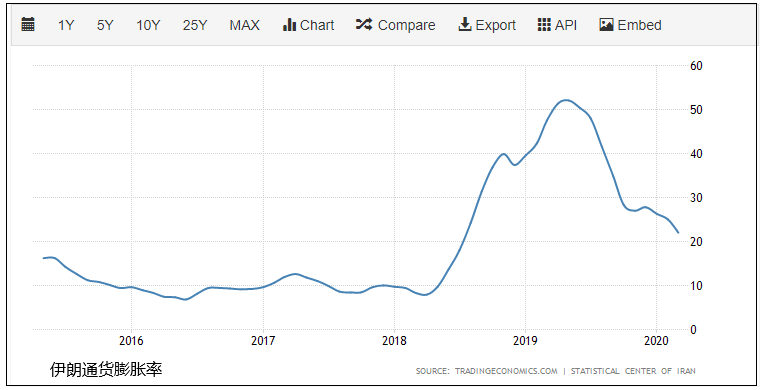Click the 2017 x-axis label
The height and width of the screenshot is (390, 762).
(x=263, y=341)
